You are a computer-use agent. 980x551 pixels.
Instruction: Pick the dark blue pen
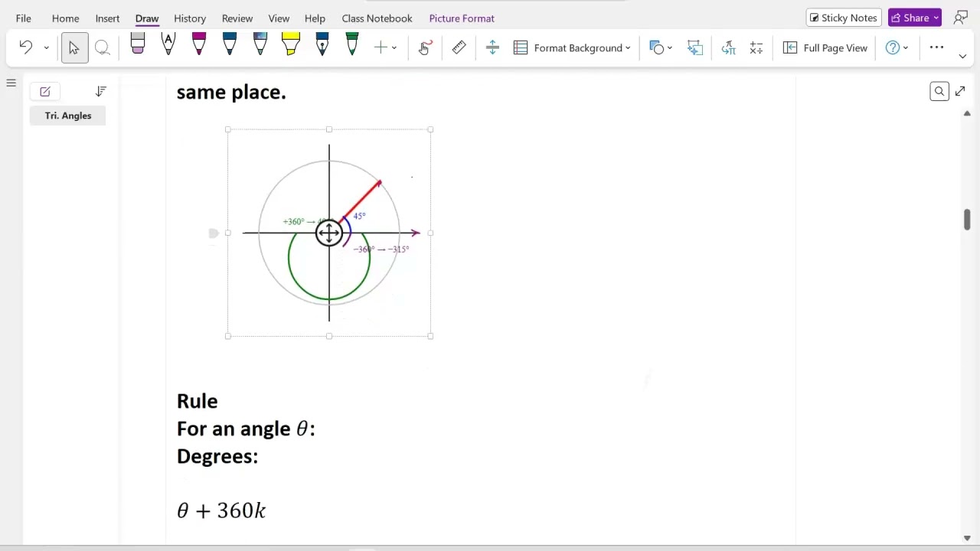tap(230, 44)
